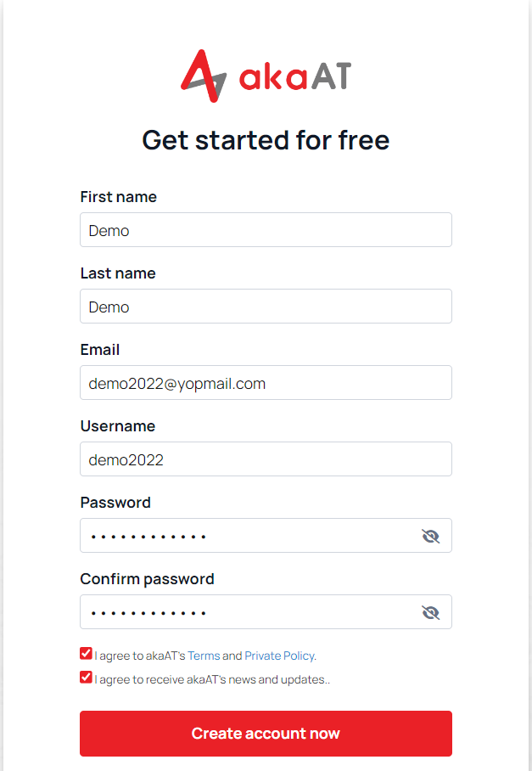The image size is (532, 771).
Task: Focus the First name input field
Action: [x=266, y=229]
